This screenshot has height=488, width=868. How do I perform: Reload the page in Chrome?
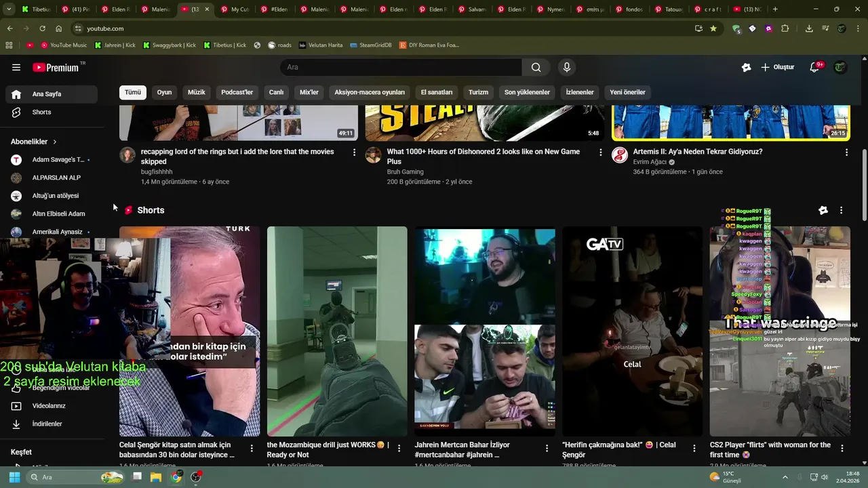(x=42, y=28)
